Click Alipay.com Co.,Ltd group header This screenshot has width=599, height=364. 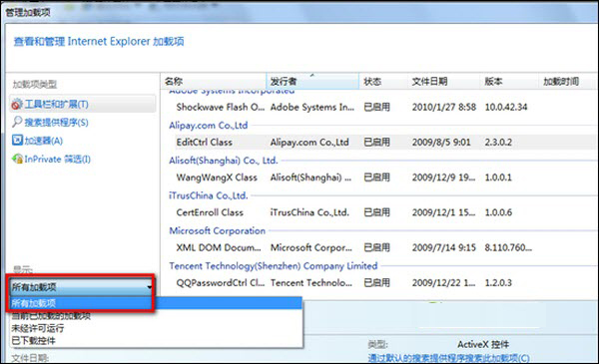point(209,125)
